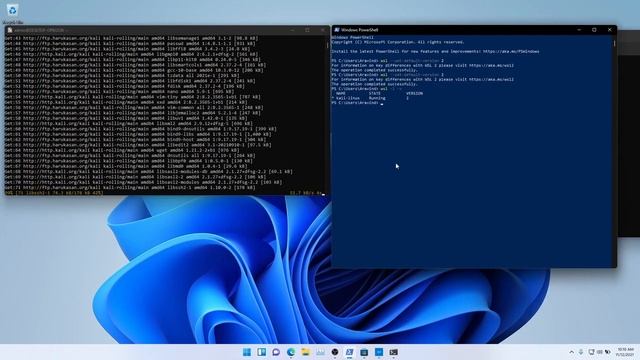Launch the Chat app from the taskbar

pos(276,352)
